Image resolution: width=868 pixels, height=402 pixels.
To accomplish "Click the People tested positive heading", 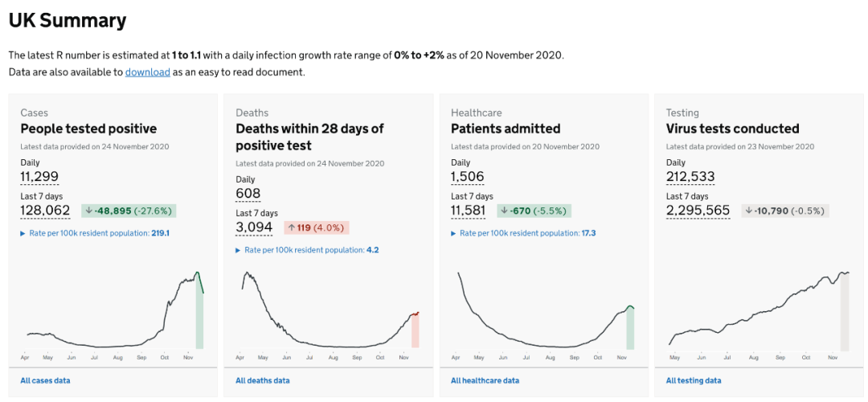I will pyautogui.click(x=88, y=129).
